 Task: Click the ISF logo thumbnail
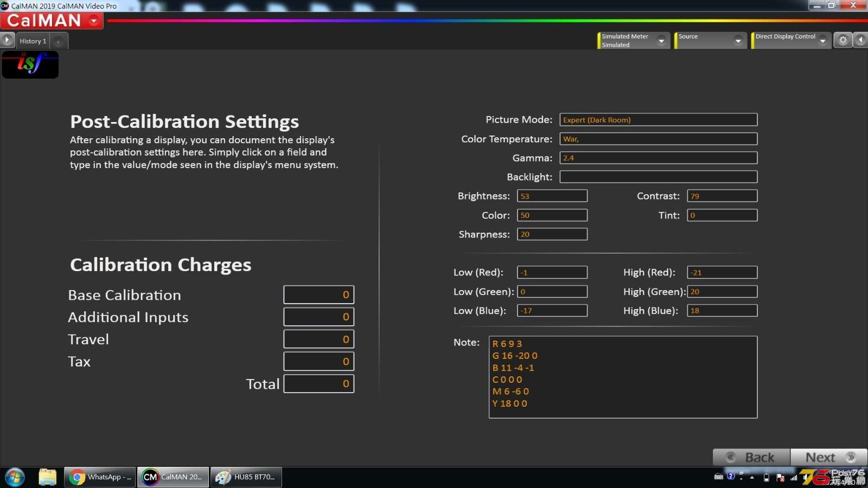pyautogui.click(x=30, y=65)
